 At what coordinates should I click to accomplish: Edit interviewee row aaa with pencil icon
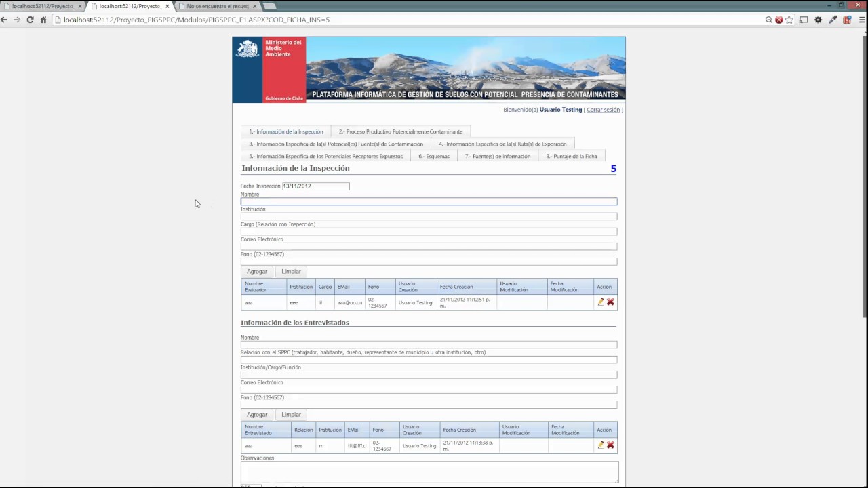tap(601, 445)
